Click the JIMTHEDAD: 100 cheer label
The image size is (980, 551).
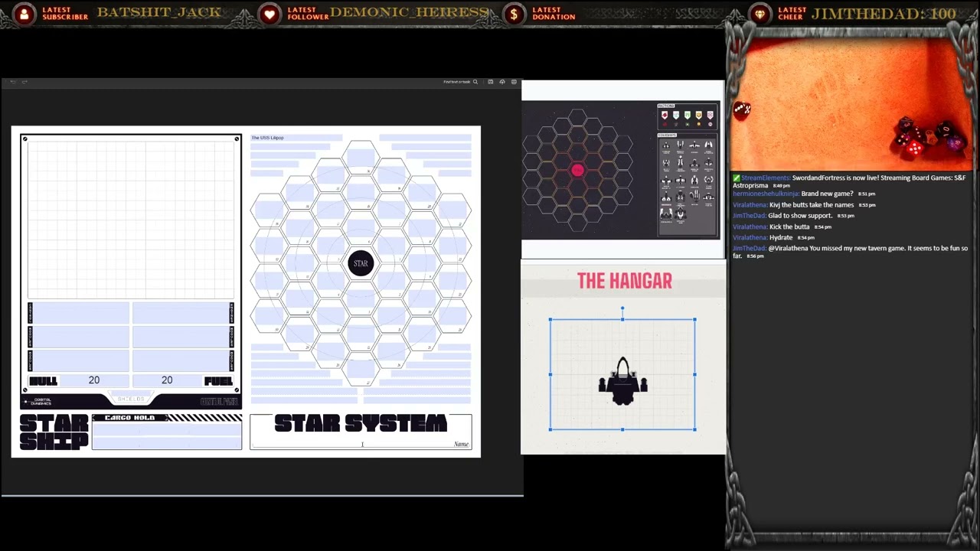point(884,14)
